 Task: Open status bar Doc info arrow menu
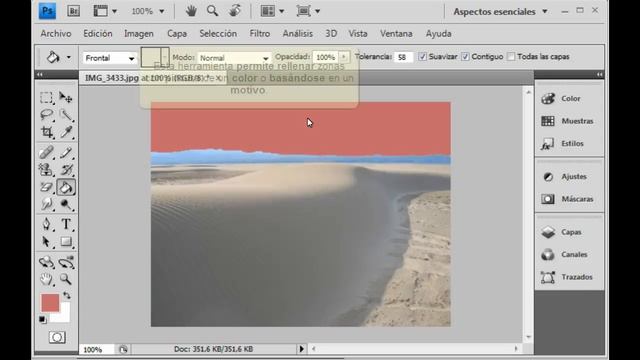(302, 349)
